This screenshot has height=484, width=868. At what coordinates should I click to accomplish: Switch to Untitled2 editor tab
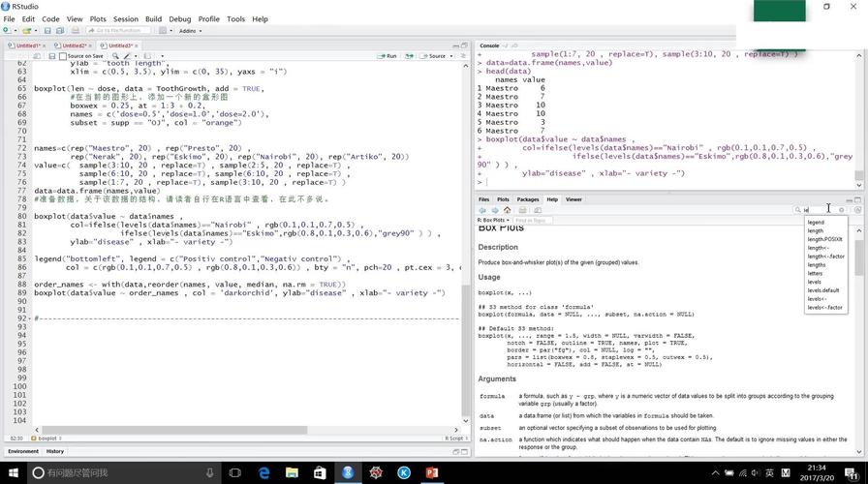tap(74, 45)
